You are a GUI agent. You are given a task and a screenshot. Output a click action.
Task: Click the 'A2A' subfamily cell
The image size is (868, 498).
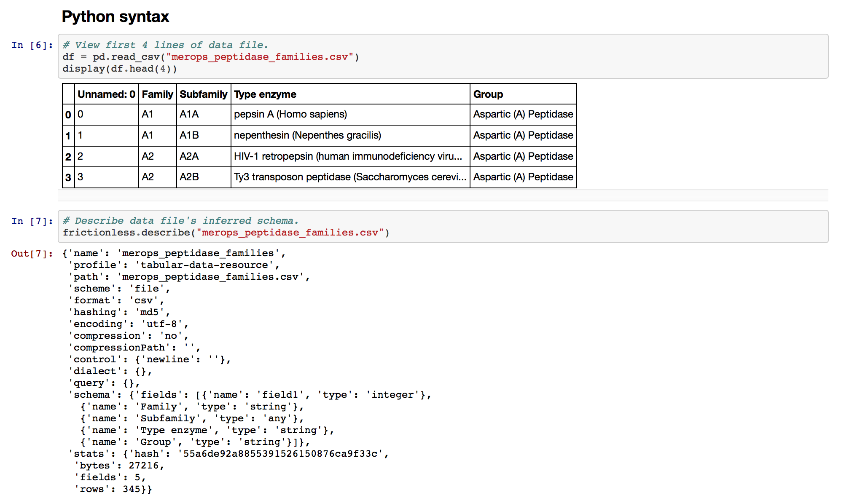pyautogui.click(x=204, y=156)
